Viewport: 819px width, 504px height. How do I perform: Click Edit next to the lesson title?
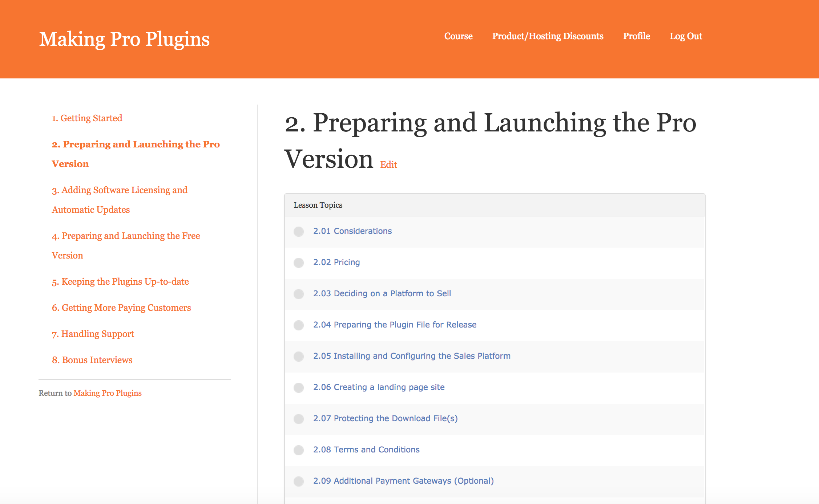pyautogui.click(x=388, y=164)
